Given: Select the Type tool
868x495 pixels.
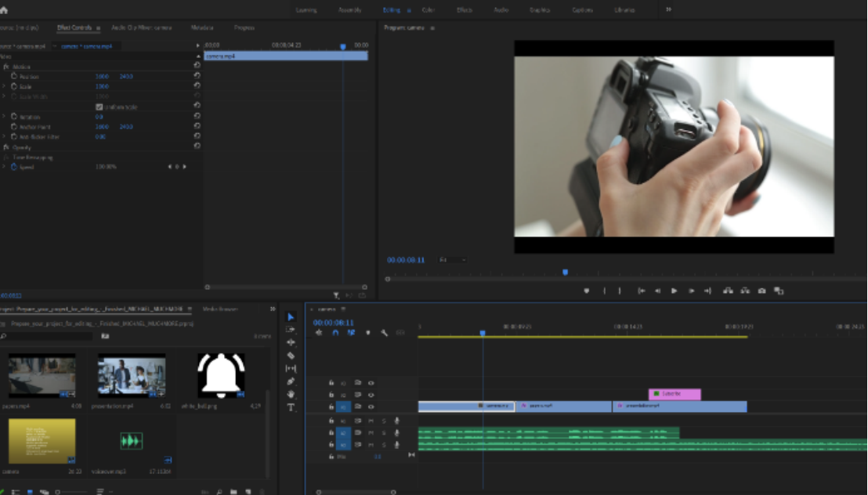Looking at the screenshot, I should [291, 406].
